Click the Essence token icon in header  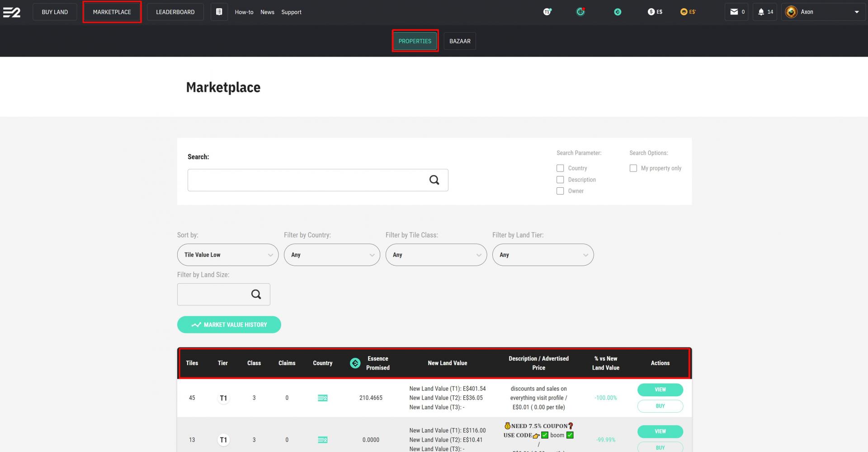coord(618,12)
